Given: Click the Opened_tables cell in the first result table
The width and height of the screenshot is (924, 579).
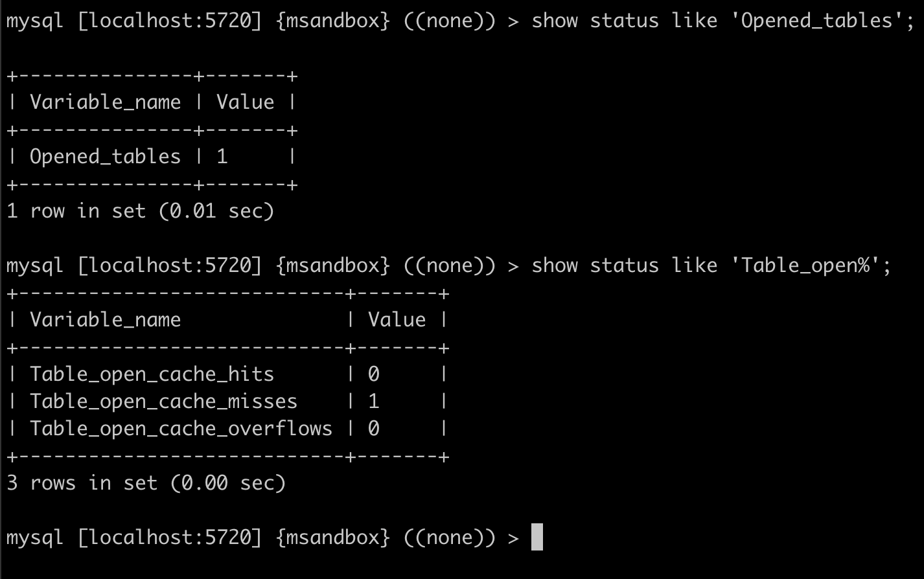Looking at the screenshot, I should coord(105,157).
